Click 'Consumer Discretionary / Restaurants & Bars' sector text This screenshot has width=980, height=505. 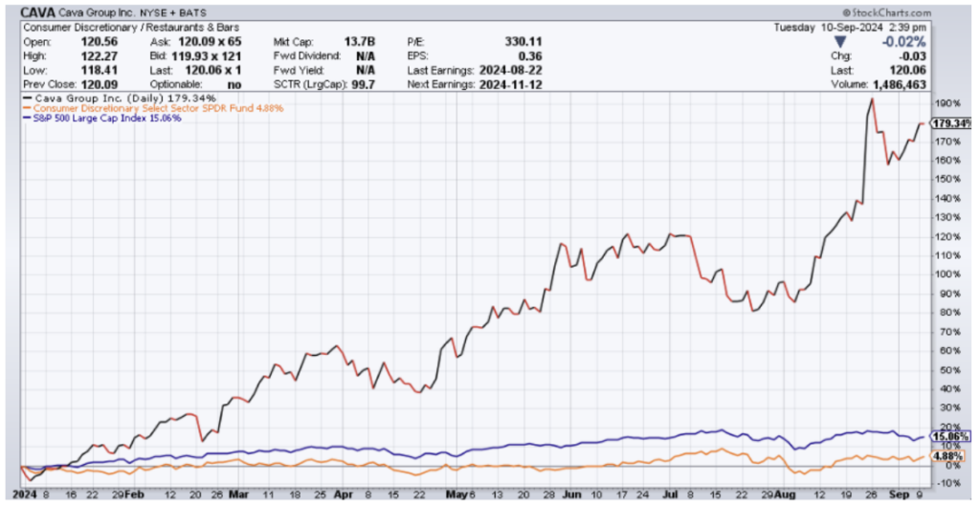[x=131, y=28]
